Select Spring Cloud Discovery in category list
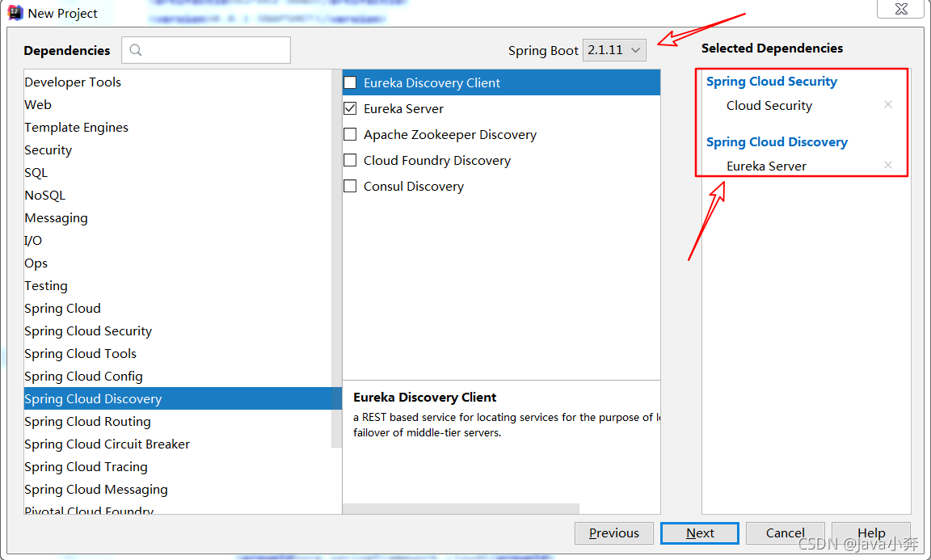 point(183,398)
